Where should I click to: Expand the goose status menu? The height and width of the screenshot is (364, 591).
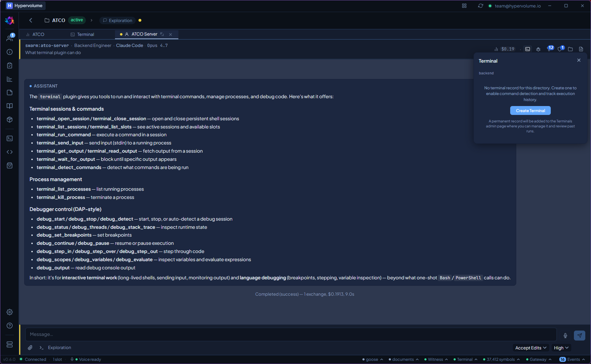tap(373, 359)
